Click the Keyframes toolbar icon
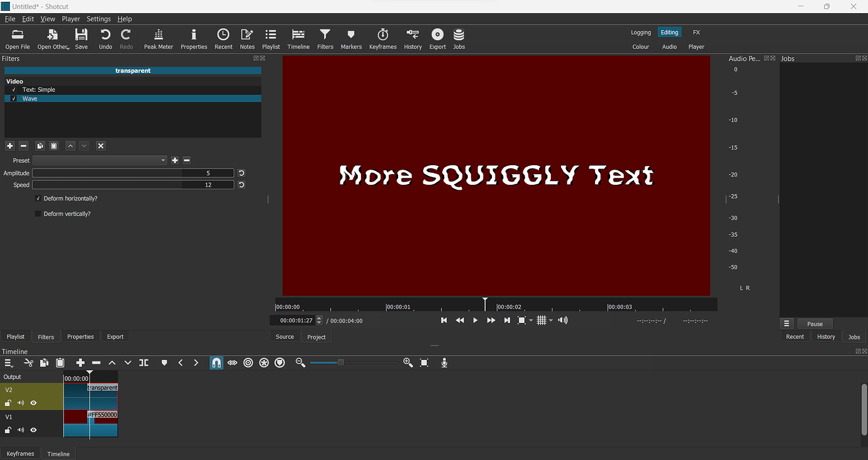This screenshot has height=460, width=868. pyautogui.click(x=382, y=38)
